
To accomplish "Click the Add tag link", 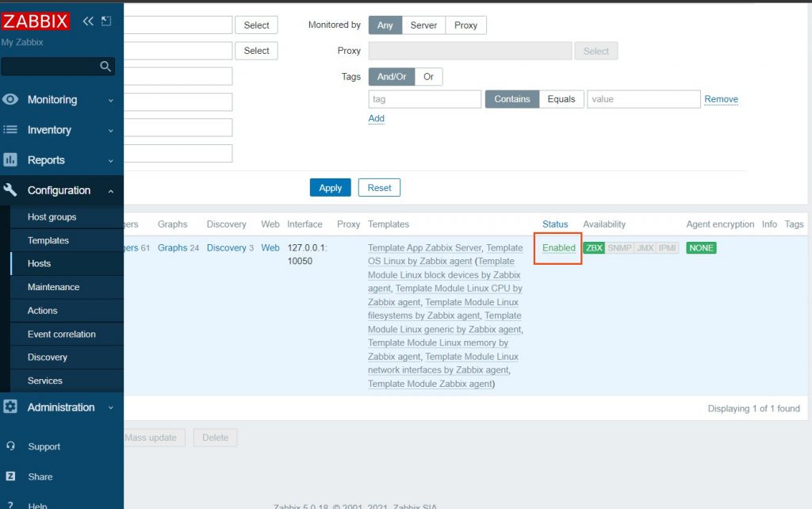I will [376, 119].
